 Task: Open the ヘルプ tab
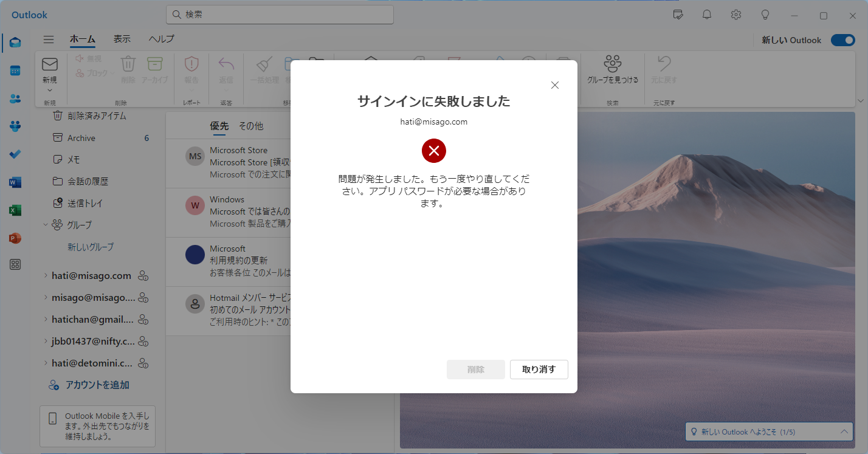point(162,39)
